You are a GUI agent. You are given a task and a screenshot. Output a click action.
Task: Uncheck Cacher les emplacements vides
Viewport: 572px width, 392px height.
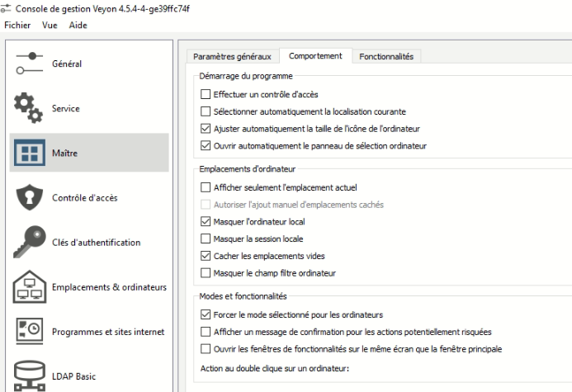tap(206, 256)
